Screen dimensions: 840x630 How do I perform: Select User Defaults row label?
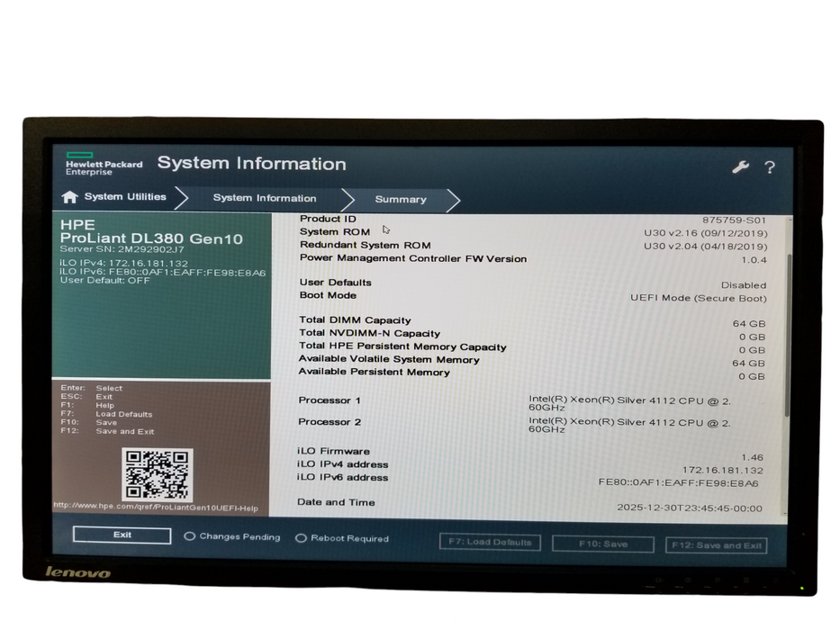(x=335, y=283)
